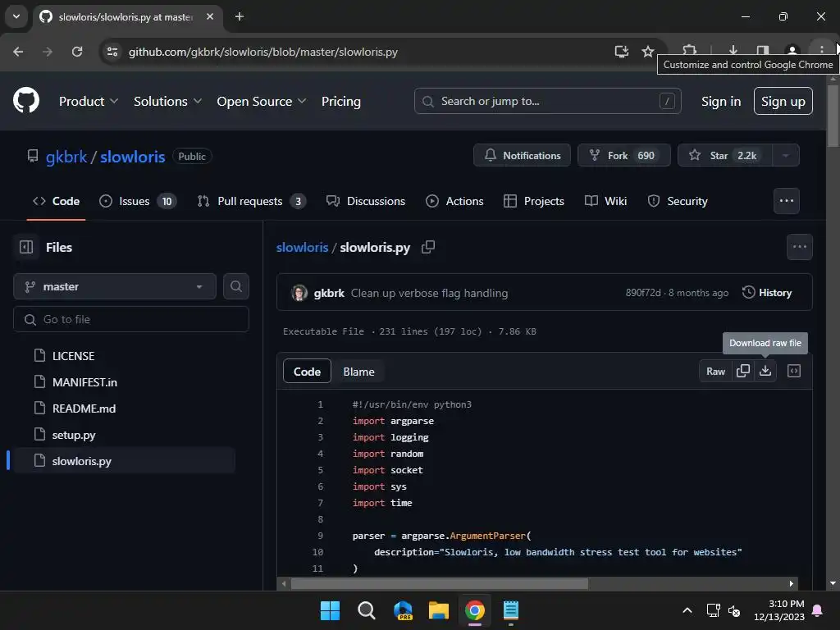
Task: Open the Discussions tab
Action: (x=366, y=201)
